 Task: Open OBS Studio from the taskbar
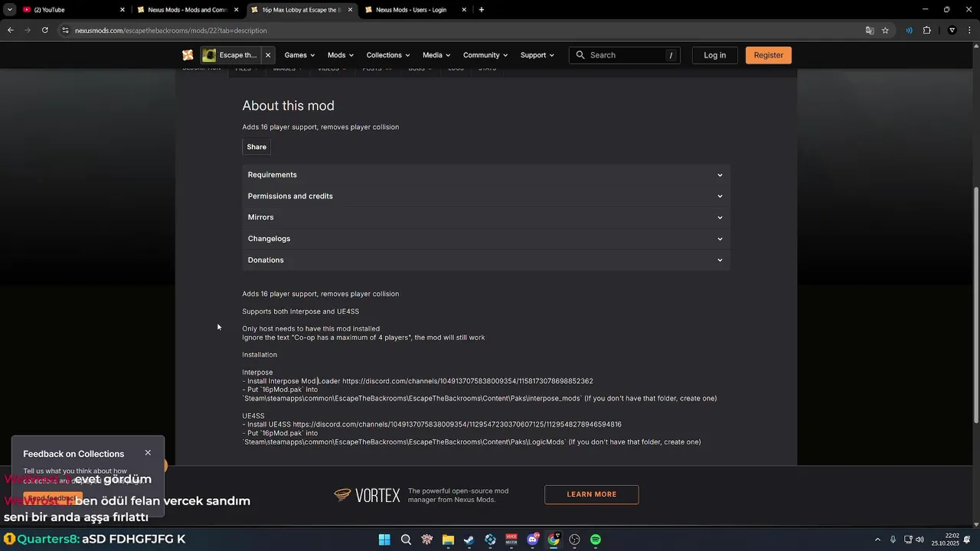574,540
